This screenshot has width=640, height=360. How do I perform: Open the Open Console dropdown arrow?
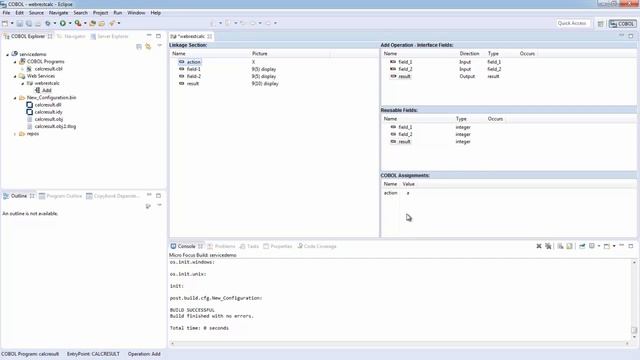[614, 246]
